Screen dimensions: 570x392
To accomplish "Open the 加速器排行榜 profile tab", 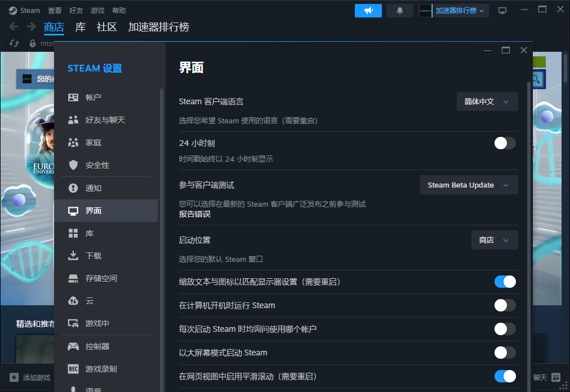I will (x=158, y=27).
